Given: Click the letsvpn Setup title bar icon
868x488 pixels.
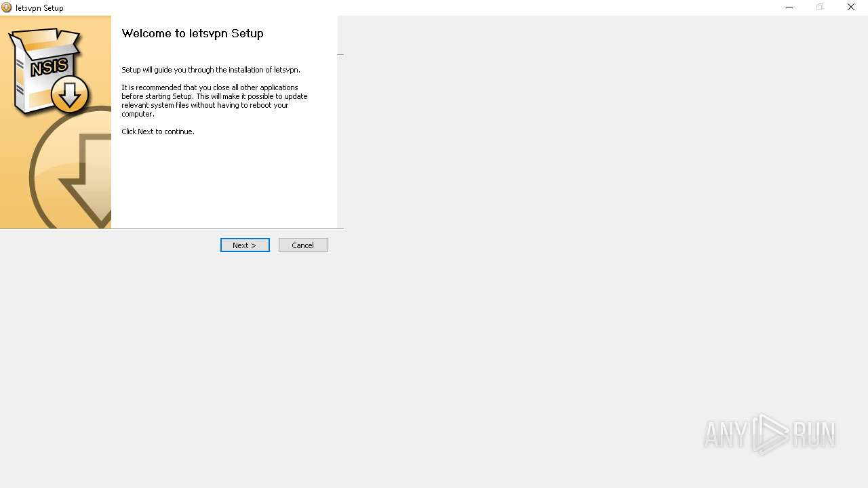Looking at the screenshot, I should (7, 7).
